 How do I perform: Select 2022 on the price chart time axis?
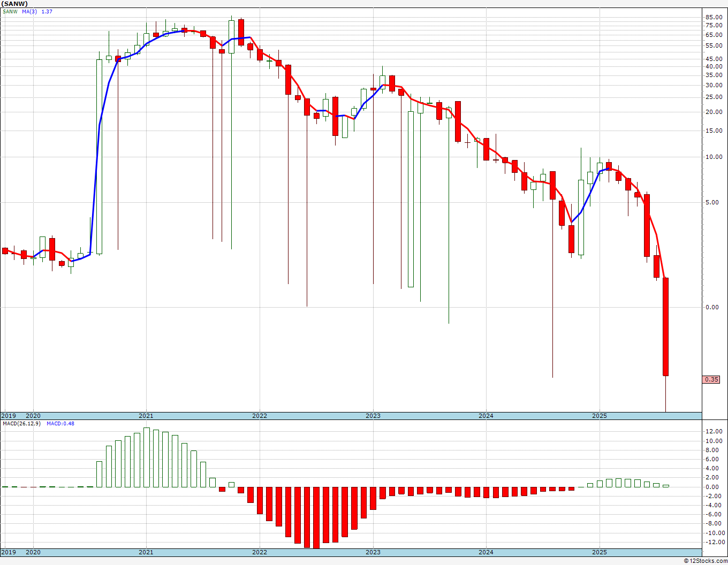coord(260,416)
